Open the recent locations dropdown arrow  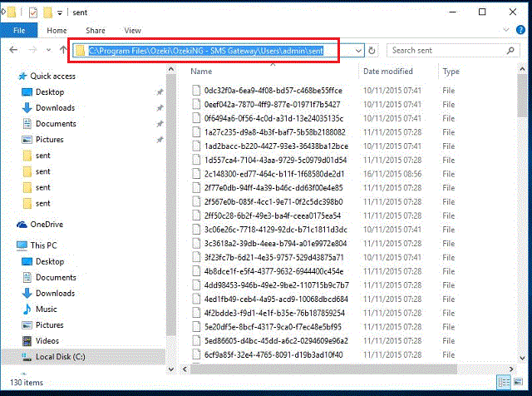(48, 50)
